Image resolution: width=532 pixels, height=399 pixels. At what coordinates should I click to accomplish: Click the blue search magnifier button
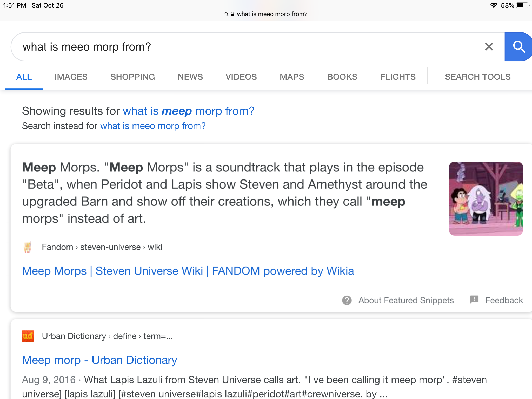(x=518, y=47)
